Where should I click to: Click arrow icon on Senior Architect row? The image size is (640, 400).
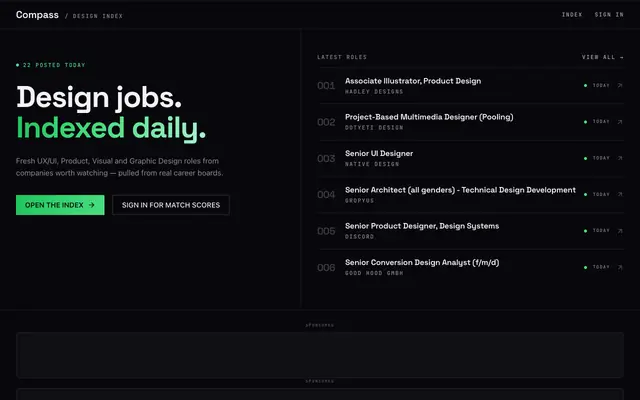(620, 194)
